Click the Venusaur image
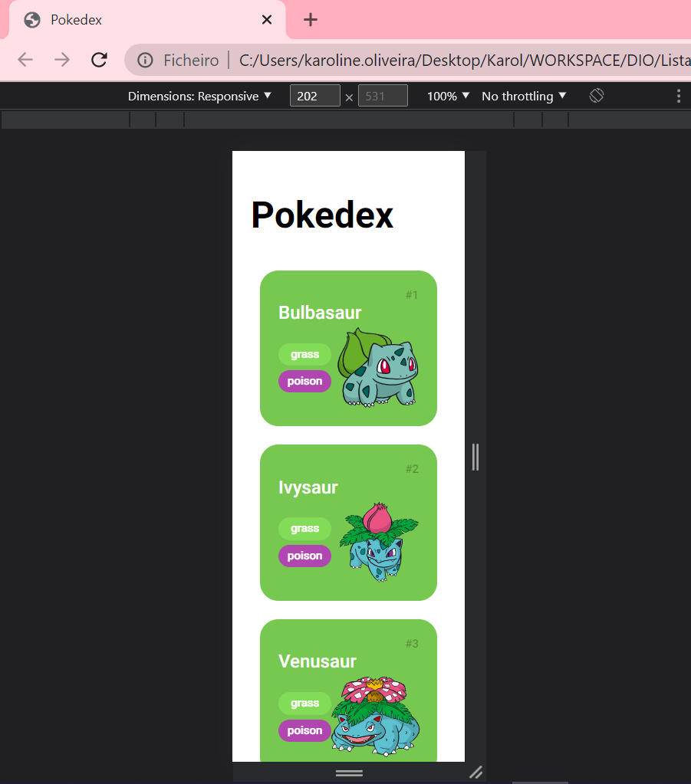691x784 pixels. 375,717
